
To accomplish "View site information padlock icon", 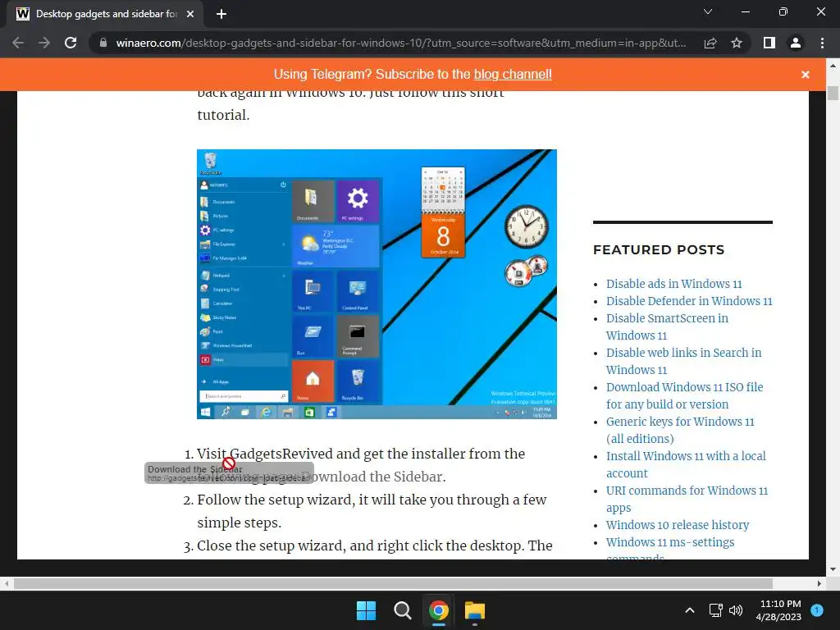I will tap(103, 43).
